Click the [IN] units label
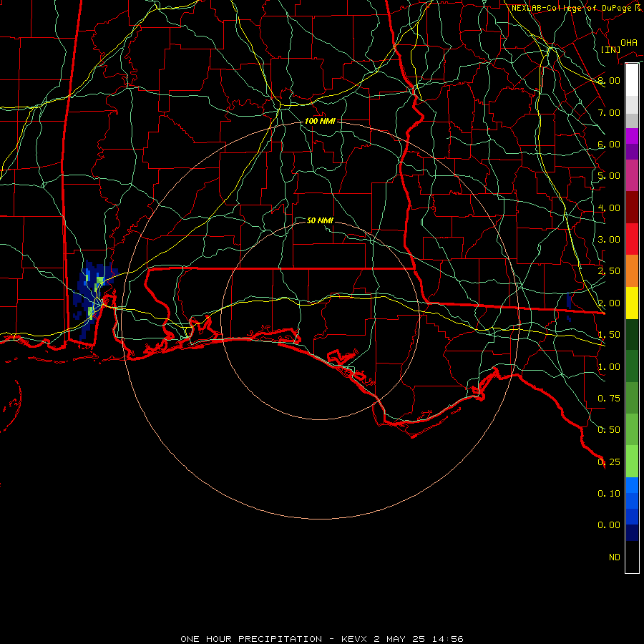 pyautogui.click(x=611, y=49)
